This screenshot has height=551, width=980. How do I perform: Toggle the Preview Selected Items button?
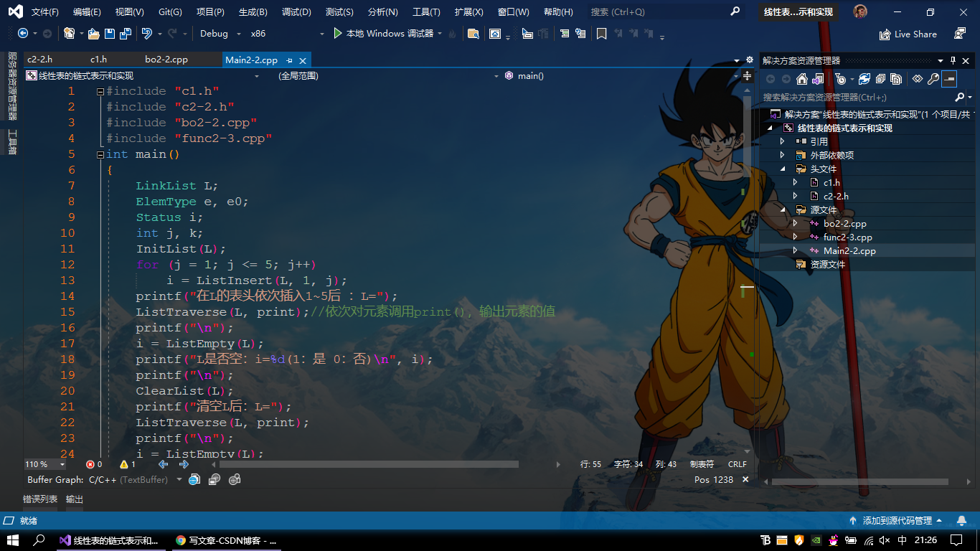pyautogui.click(x=949, y=79)
